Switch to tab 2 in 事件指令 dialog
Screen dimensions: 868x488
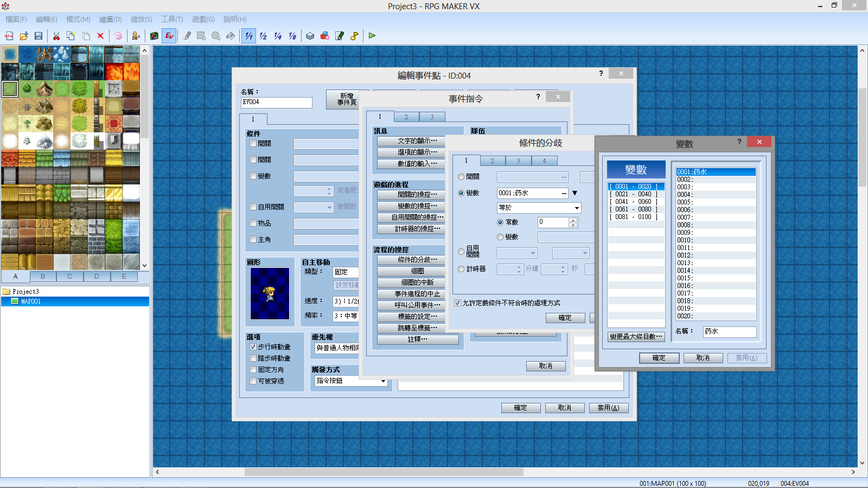click(x=406, y=117)
